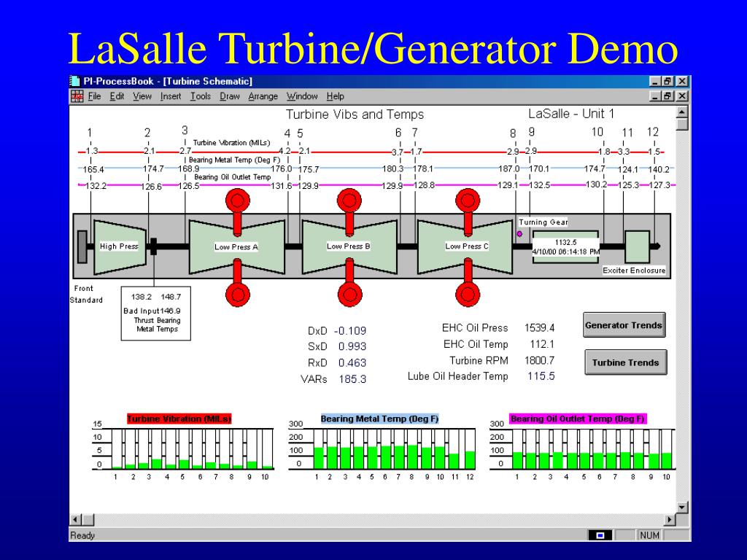The width and height of the screenshot is (747, 560).
Task: Select the lower red valve on Low Press A
Action: (x=238, y=282)
